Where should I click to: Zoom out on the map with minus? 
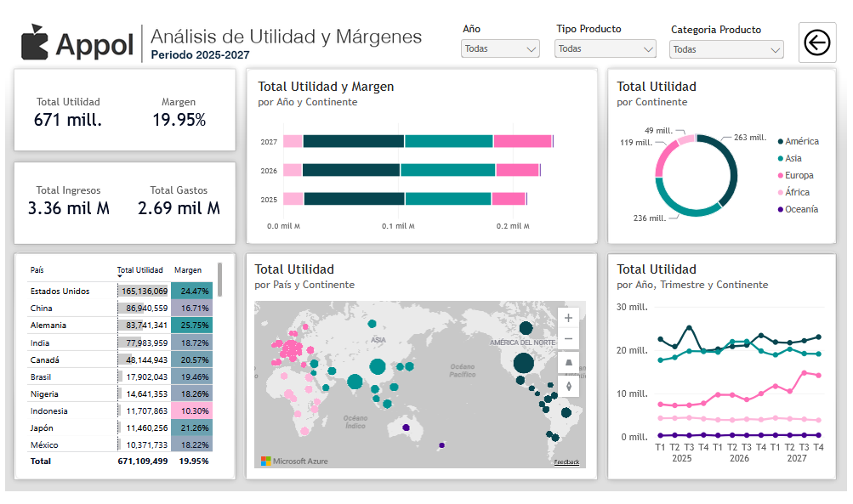[x=568, y=339]
